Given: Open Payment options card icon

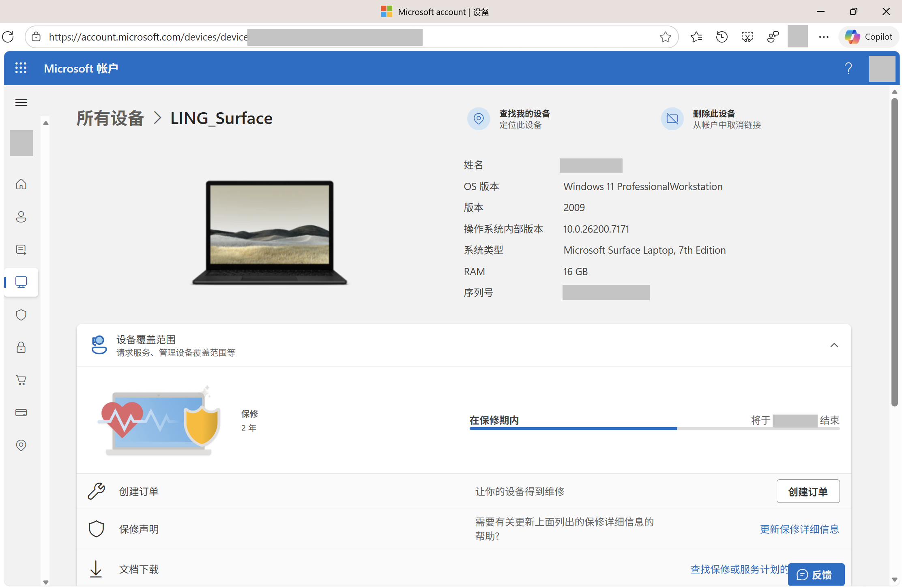Looking at the screenshot, I should [21, 413].
